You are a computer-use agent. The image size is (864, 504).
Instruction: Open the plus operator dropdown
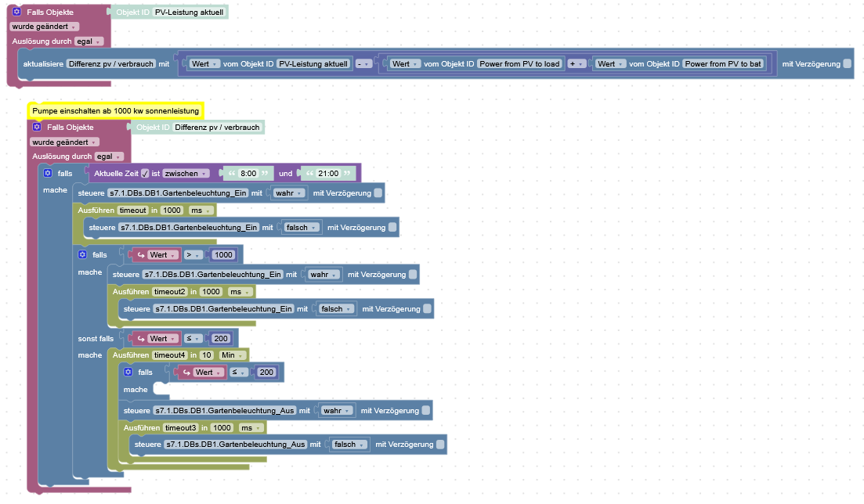pyautogui.click(x=576, y=64)
